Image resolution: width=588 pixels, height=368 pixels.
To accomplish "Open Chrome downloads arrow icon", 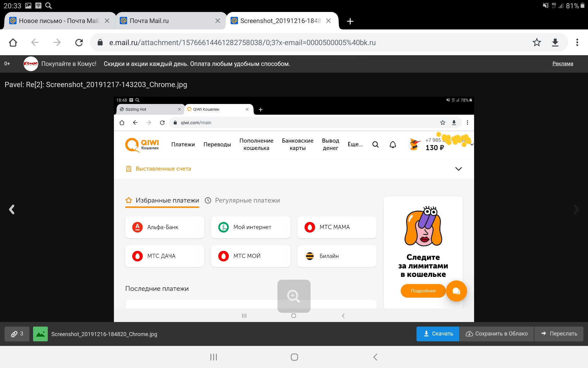I will coord(555,42).
